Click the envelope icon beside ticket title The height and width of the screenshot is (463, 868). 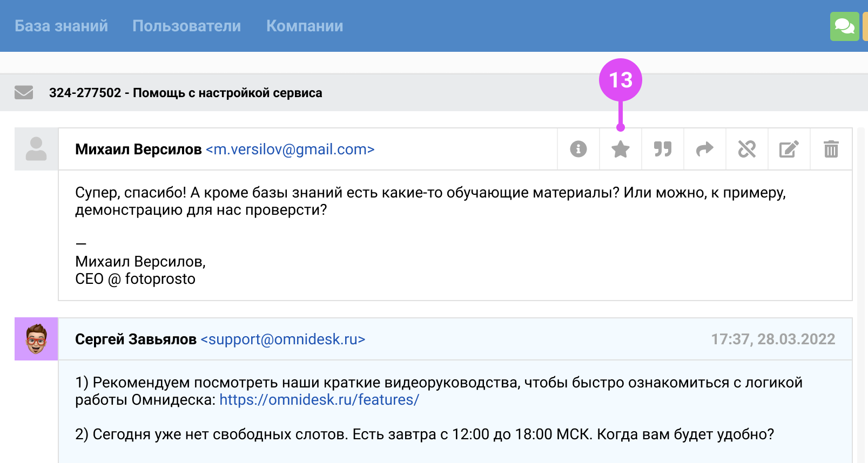24,93
